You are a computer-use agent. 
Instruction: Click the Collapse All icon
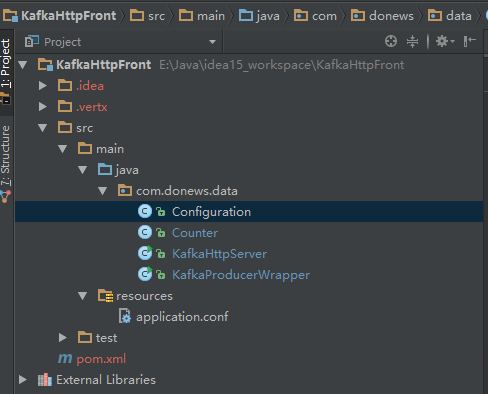412,41
